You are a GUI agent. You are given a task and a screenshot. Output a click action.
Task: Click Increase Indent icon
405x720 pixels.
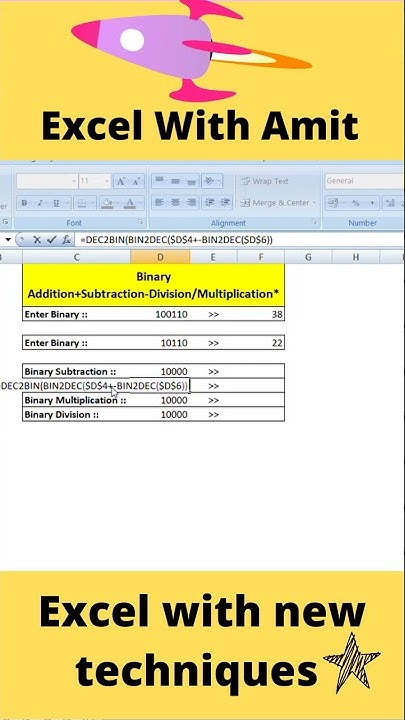click(225, 202)
